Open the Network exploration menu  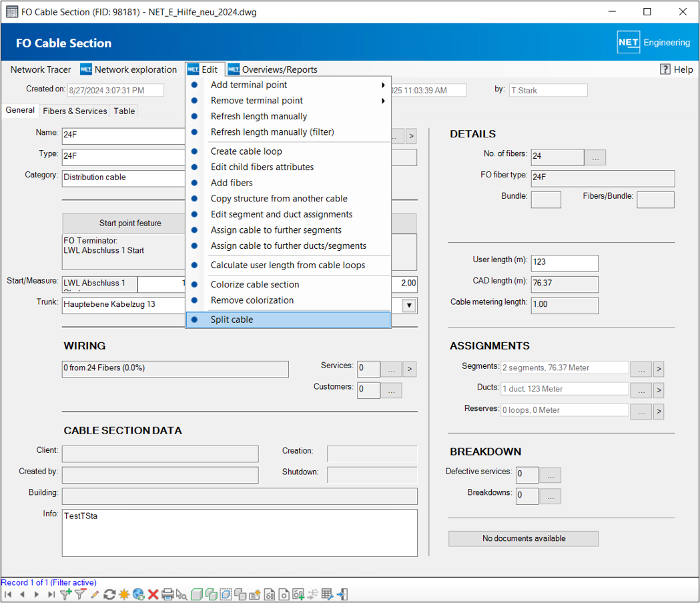coord(129,69)
